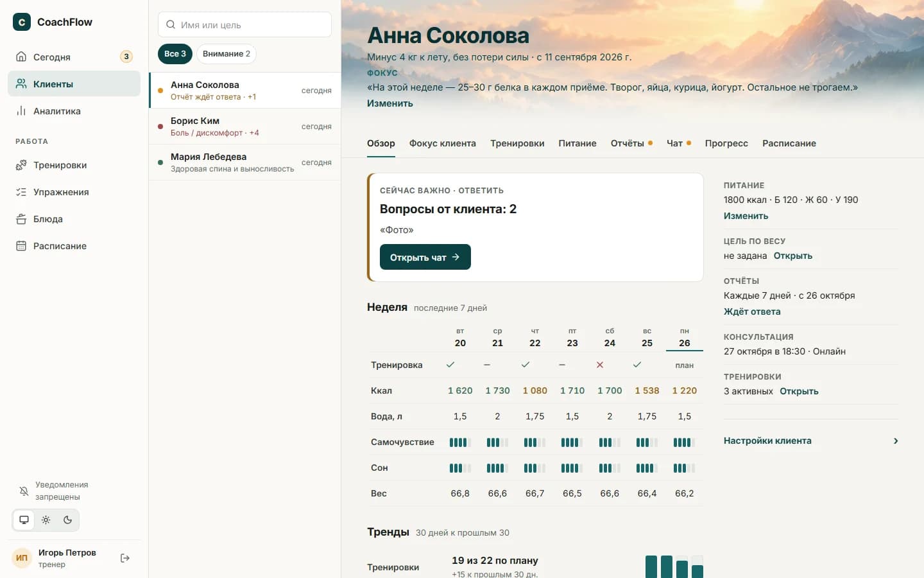Select the Все 3 filter chip

(x=175, y=54)
